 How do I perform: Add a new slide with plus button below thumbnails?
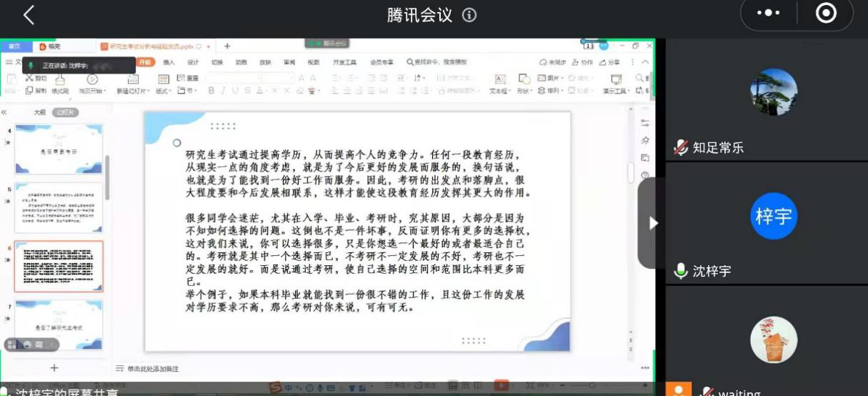(54, 368)
